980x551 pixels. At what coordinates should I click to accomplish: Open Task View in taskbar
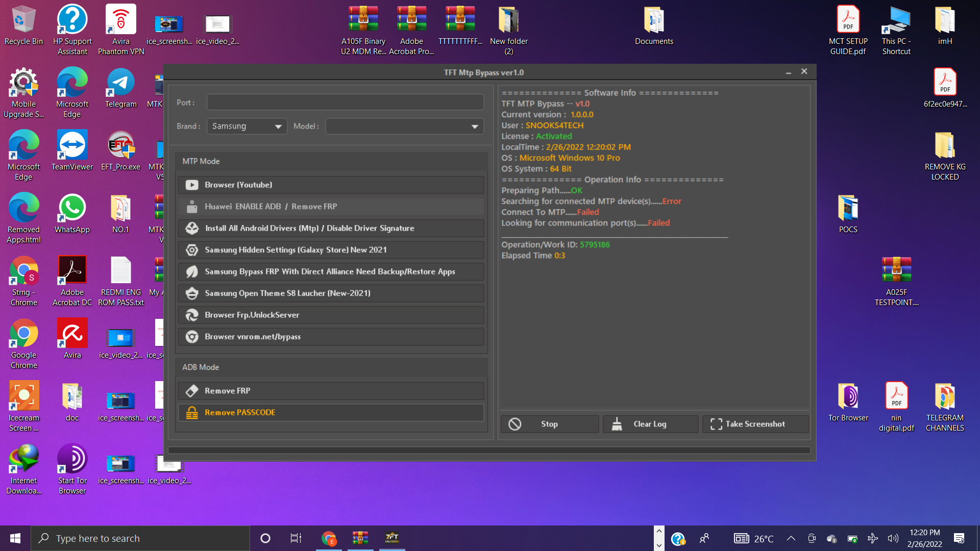click(296, 538)
